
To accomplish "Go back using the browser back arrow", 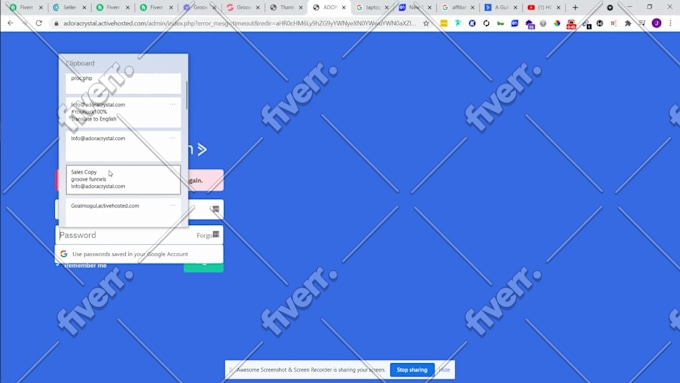I will 10,23.
